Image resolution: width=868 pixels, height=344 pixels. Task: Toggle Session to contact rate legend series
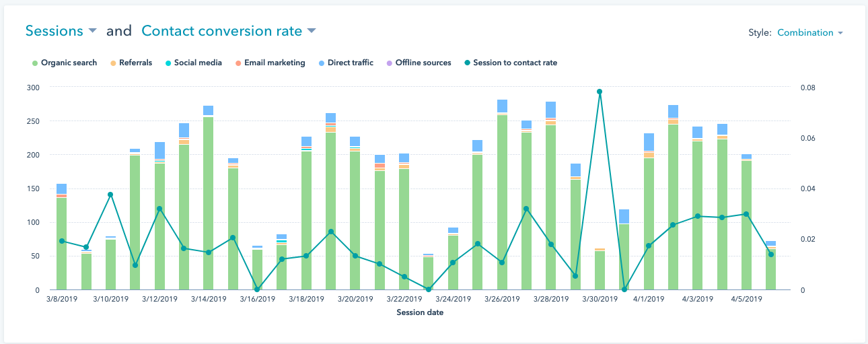click(x=510, y=63)
